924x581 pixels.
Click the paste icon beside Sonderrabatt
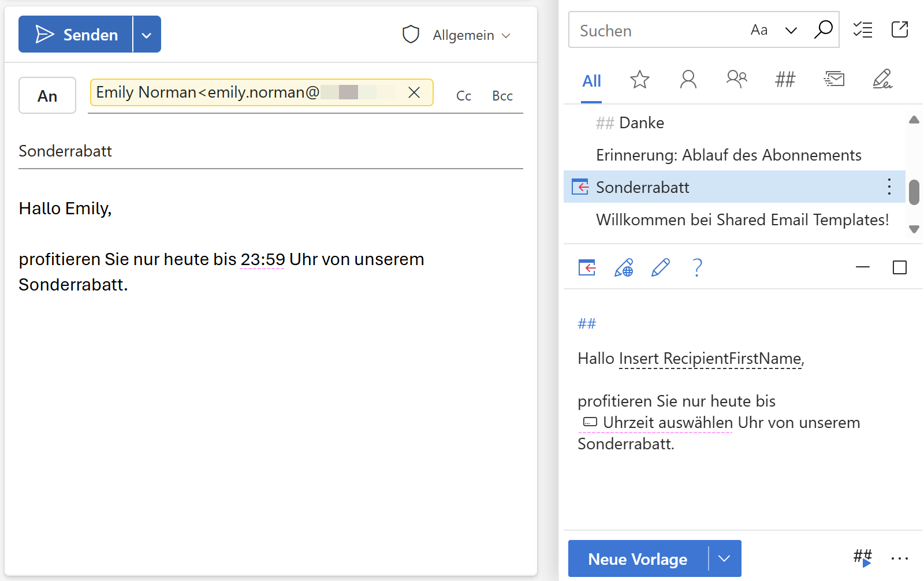click(580, 187)
